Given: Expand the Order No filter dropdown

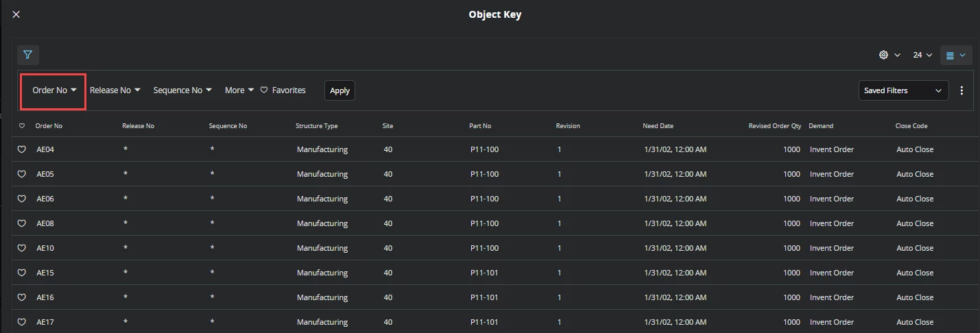Looking at the screenshot, I should pyautogui.click(x=53, y=90).
